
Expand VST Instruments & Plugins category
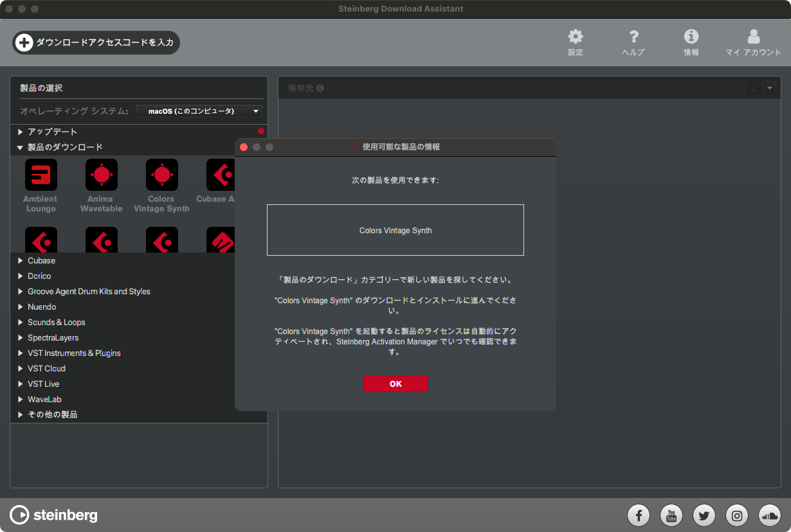(21, 353)
